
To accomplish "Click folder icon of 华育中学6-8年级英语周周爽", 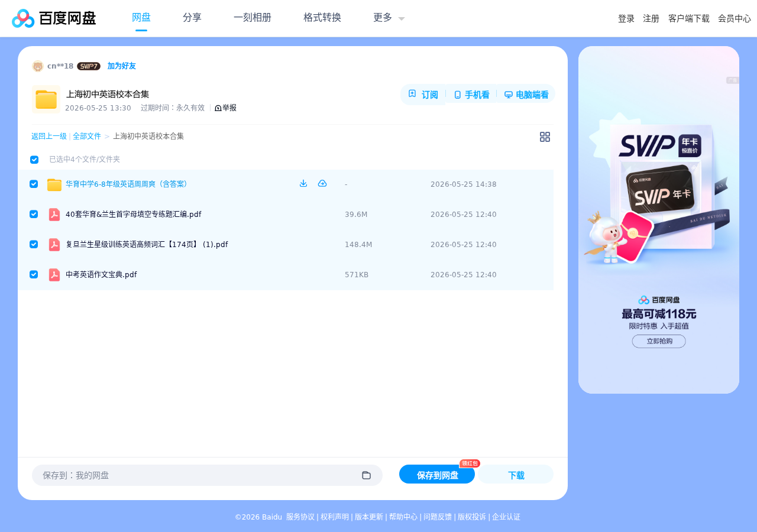I will coord(54,184).
